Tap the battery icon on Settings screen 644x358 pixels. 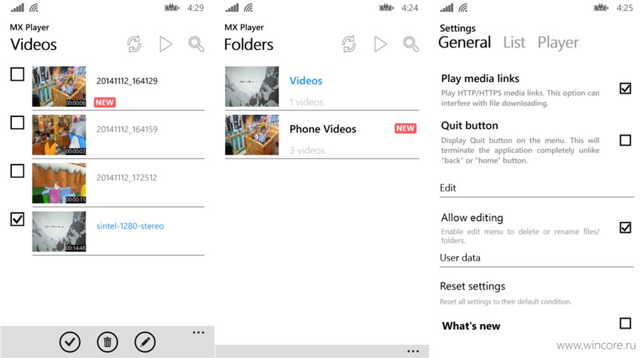click(x=601, y=8)
